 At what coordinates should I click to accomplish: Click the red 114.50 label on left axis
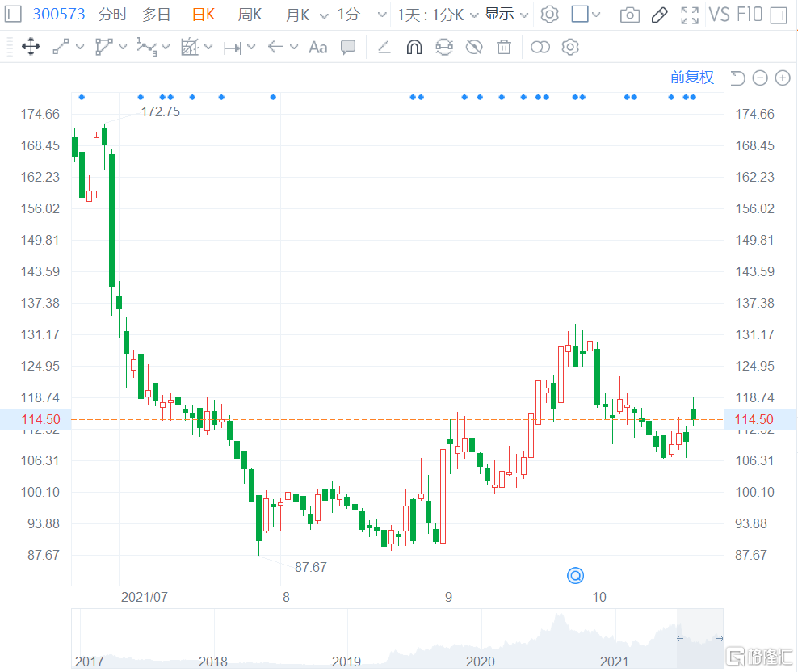40,419
